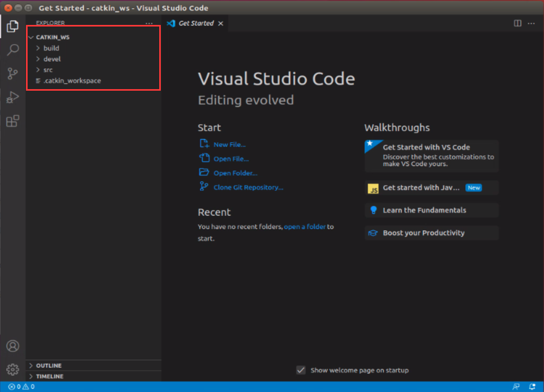Select the .catkin_workspace file

coord(72,81)
